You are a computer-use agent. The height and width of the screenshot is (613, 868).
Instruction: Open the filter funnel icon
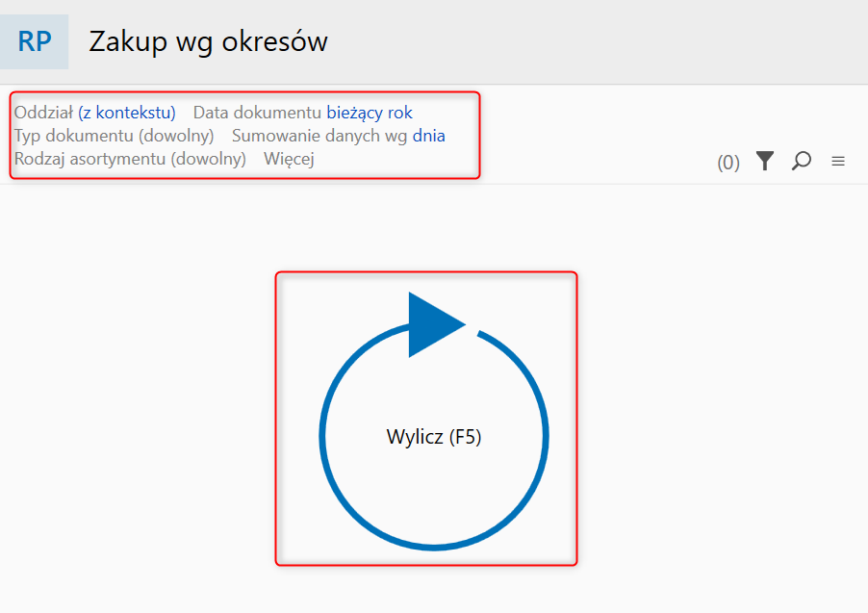click(x=765, y=161)
